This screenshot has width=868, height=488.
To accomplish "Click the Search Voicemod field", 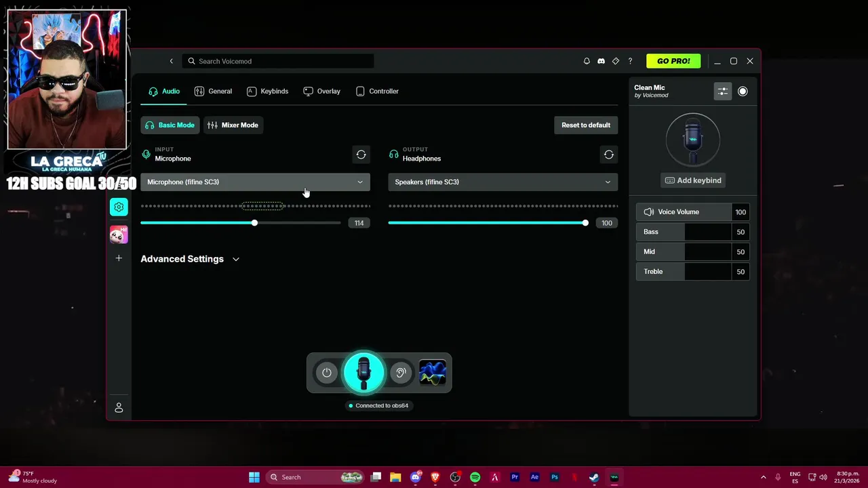I will coord(278,61).
